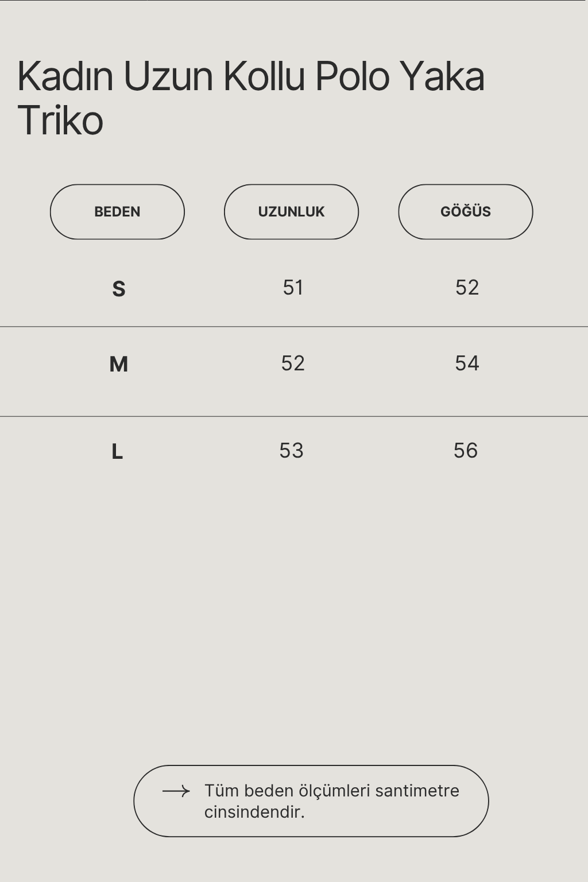
Task: Select size S in the table
Action: (118, 289)
